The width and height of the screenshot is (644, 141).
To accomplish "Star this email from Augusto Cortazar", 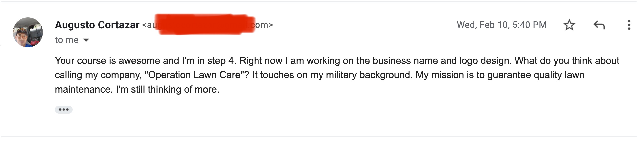I will (569, 25).
